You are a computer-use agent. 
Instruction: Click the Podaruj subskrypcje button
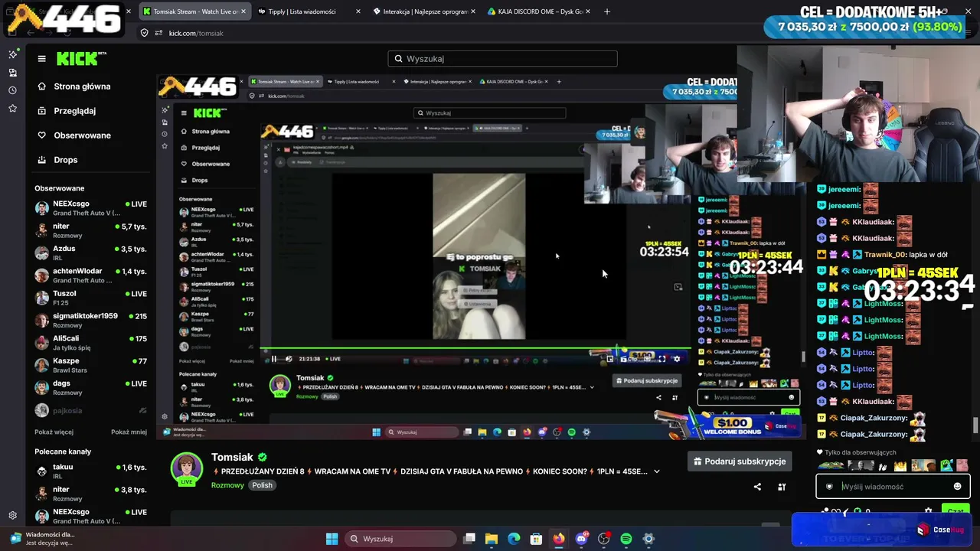coord(740,461)
